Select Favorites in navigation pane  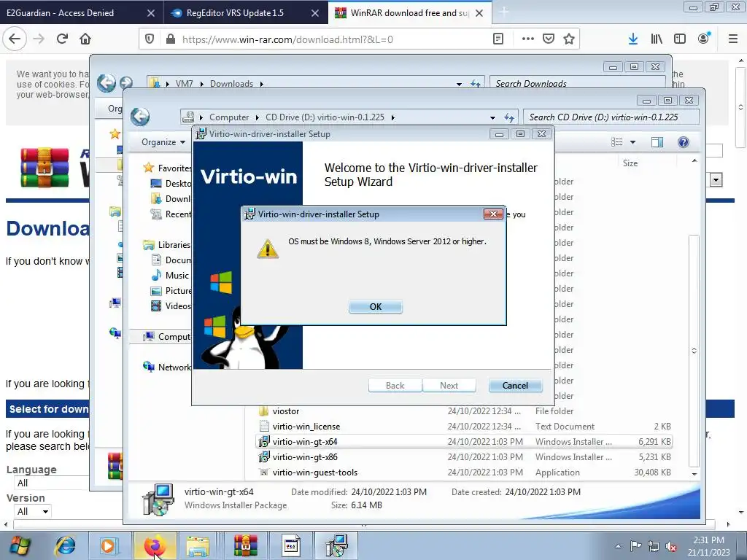click(x=174, y=168)
